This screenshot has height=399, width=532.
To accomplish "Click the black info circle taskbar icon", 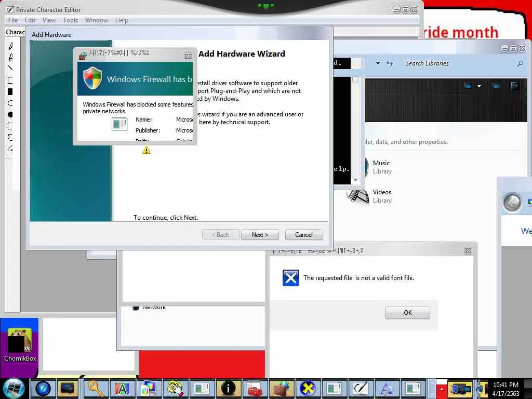I will [228, 389].
